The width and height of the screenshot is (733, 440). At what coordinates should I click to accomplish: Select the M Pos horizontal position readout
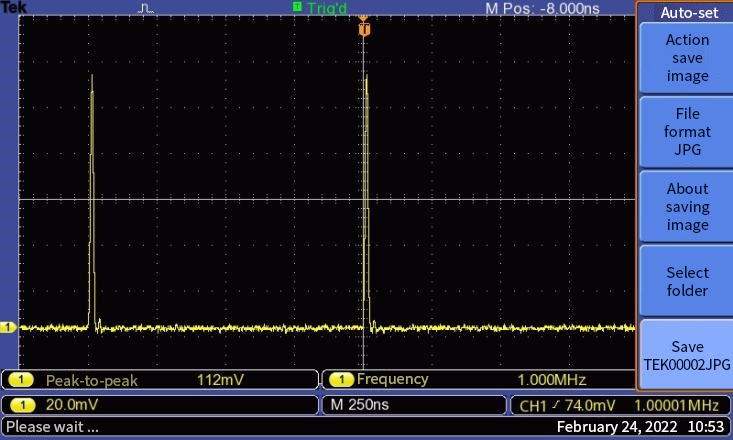(x=542, y=8)
